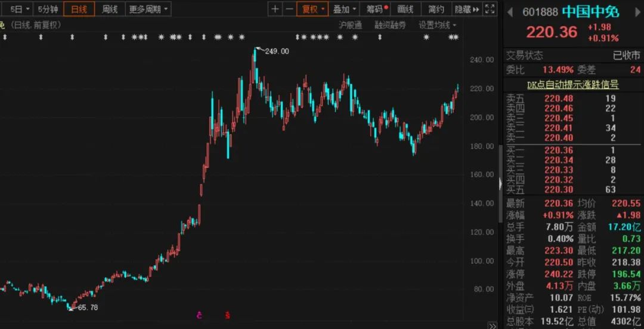Open the 5日 period dropdown
This screenshot has width=644, height=329.
pyautogui.click(x=20, y=9)
